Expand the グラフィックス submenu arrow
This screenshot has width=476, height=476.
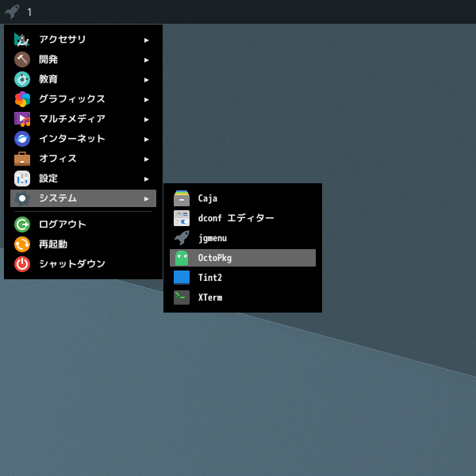point(146,100)
